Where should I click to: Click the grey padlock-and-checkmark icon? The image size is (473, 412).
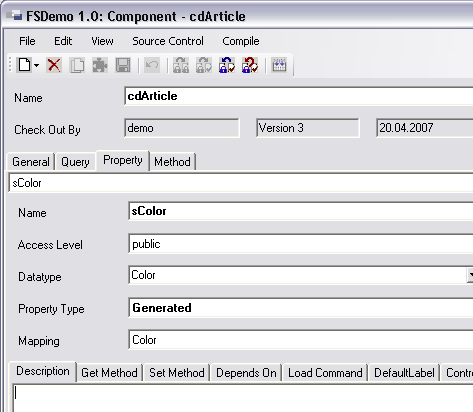(x=204, y=65)
